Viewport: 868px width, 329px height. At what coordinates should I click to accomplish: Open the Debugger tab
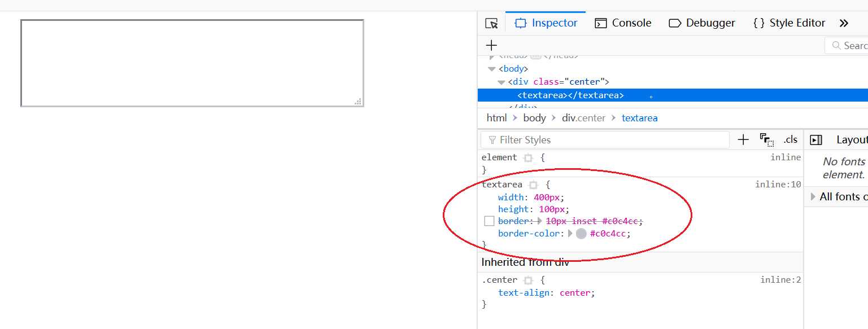[x=702, y=23]
